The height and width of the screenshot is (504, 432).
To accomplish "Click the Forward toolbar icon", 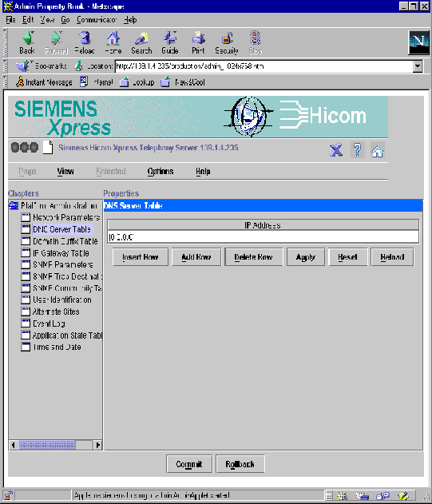I will pos(56,38).
